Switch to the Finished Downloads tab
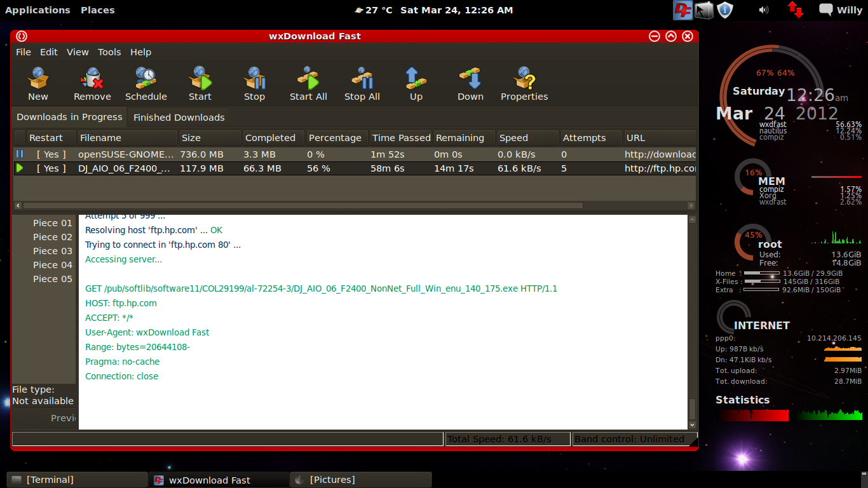The width and height of the screenshot is (868, 488). 179,117
